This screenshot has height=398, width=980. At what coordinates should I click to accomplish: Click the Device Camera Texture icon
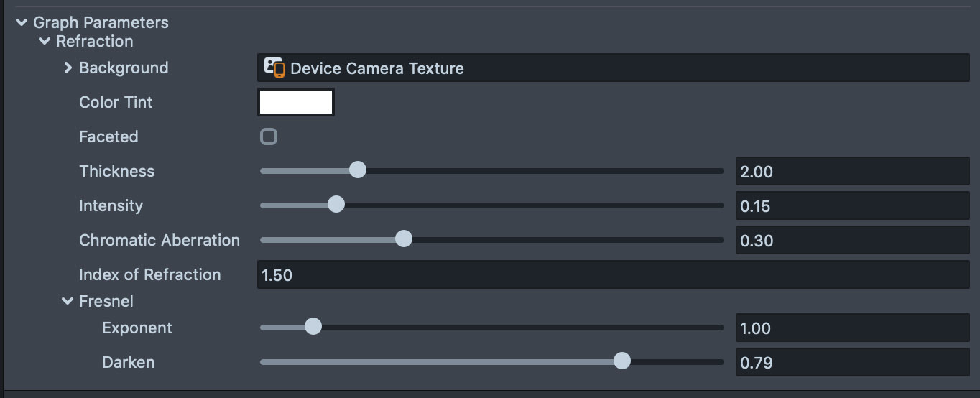pyautogui.click(x=274, y=68)
